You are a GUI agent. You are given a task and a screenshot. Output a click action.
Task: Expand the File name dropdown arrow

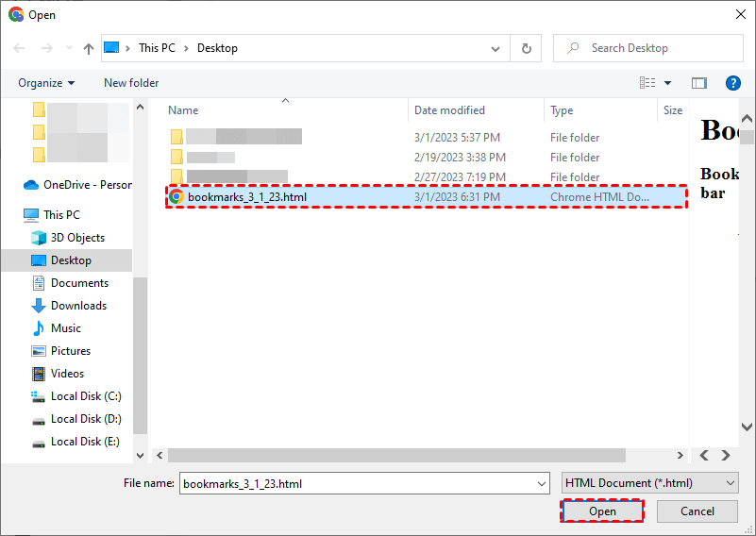(542, 484)
